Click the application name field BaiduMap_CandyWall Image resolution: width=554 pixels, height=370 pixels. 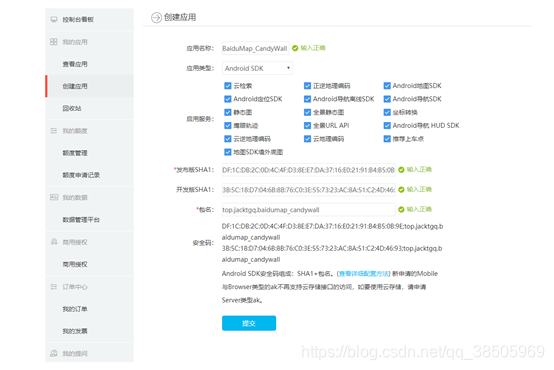tap(255, 48)
